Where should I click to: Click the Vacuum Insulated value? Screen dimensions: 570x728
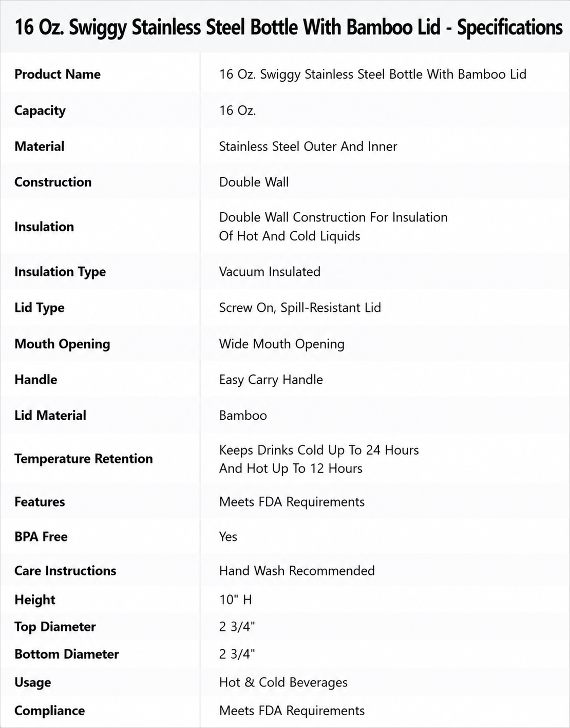pyautogui.click(x=270, y=272)
